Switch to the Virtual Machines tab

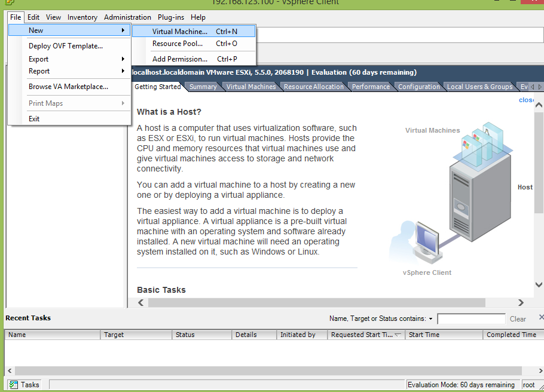(x=251, y=87)
